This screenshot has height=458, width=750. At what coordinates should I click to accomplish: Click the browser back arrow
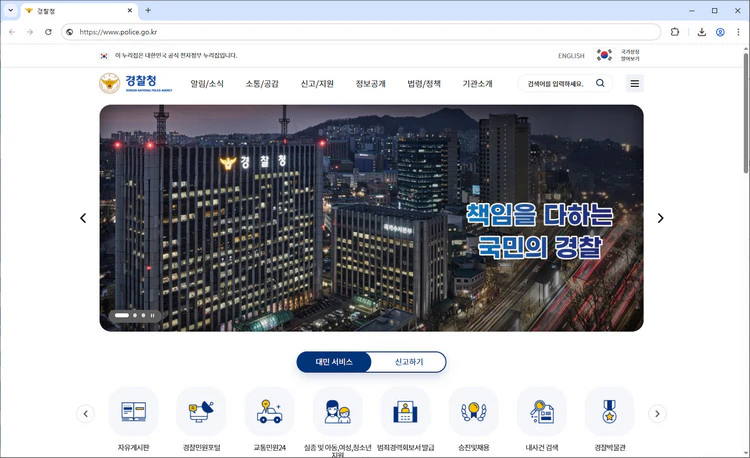point(12,32)
